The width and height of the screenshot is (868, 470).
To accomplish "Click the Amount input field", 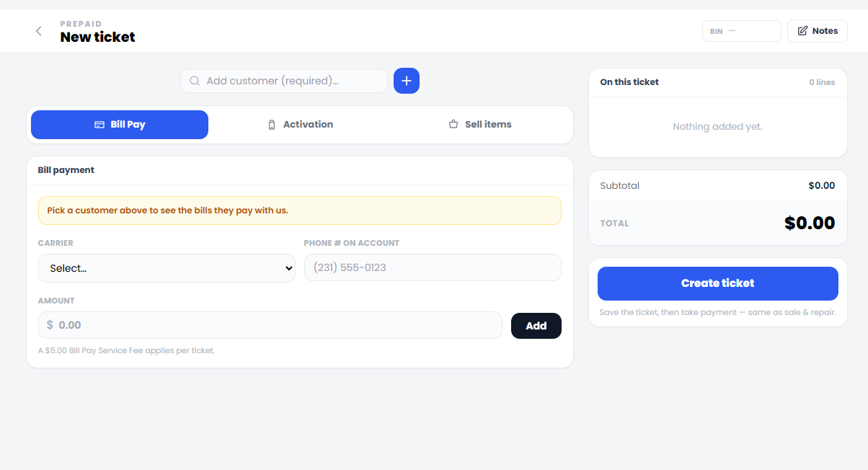I will click(x=270, y=325).
